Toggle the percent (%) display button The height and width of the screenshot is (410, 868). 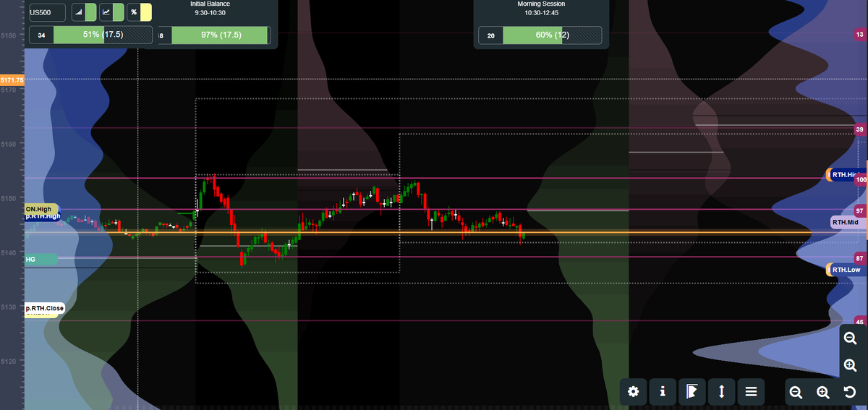point(139,12)
